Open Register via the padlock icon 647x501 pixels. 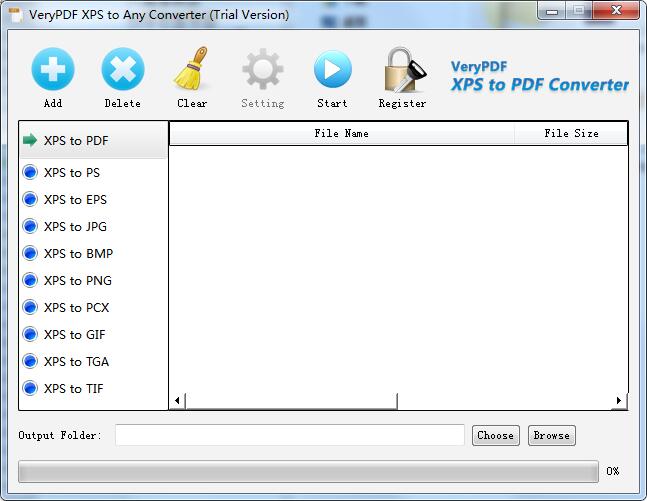[x=402, y=70]
